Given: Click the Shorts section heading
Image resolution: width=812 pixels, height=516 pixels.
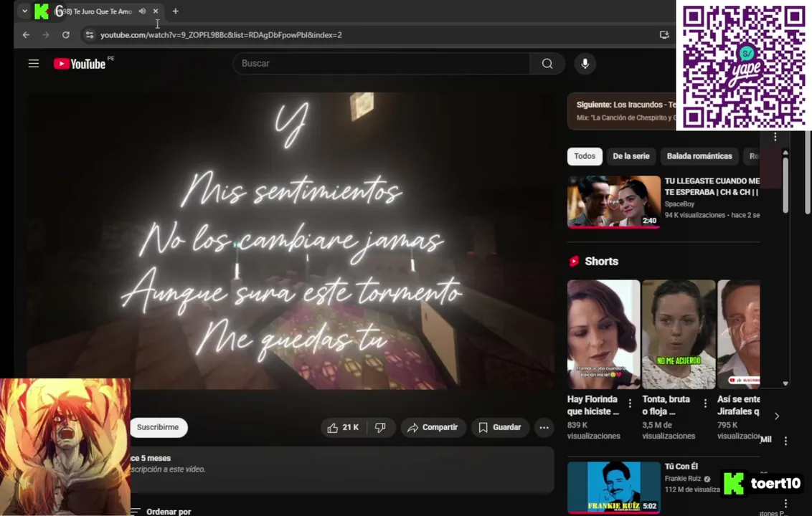Looking at the screenshot, I should [601, 262].
